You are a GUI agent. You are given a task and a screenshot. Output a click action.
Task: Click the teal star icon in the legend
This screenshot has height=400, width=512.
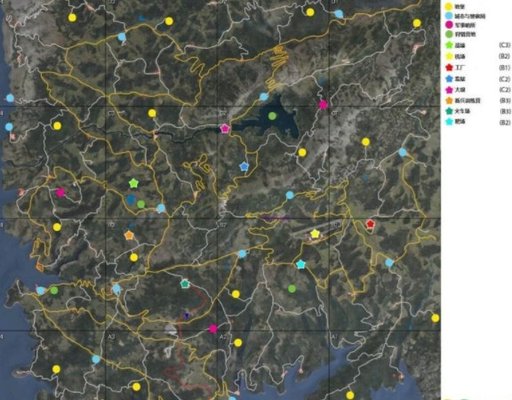(449, 111)
